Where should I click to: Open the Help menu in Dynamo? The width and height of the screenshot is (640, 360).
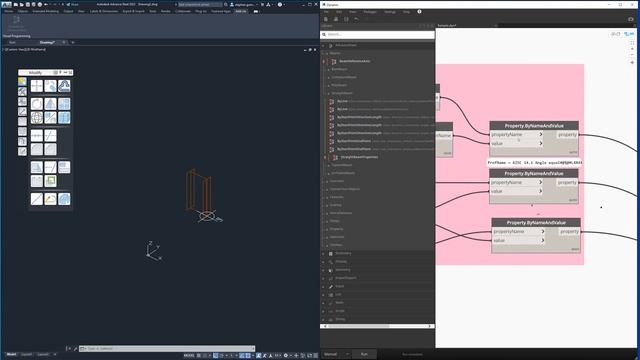click(x=406, y=12)
